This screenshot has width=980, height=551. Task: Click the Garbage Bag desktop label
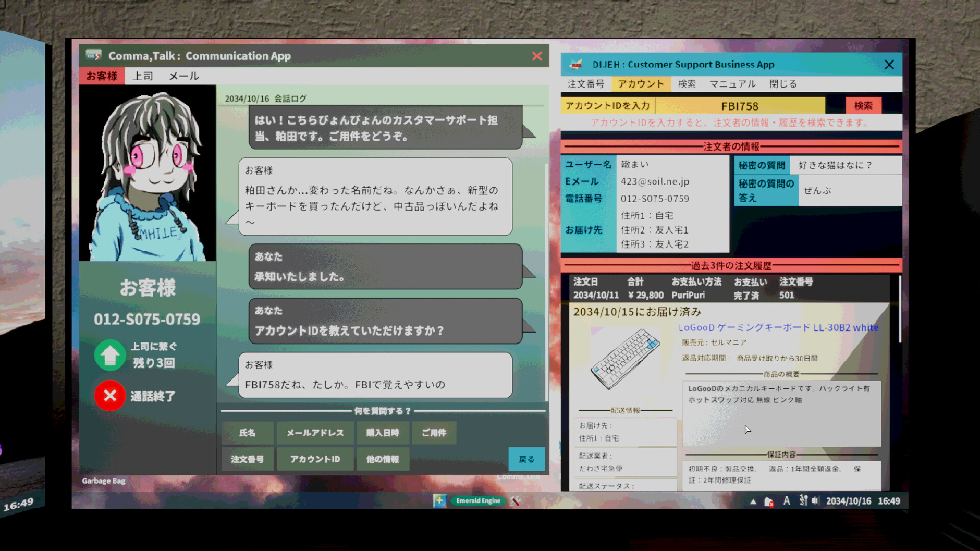coord(104,481)
